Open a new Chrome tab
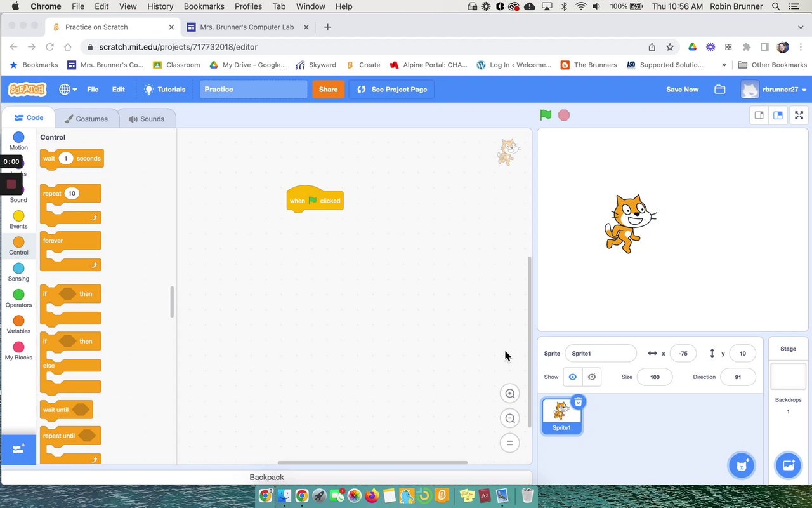The image size is (812, 508). [x=327, y=27]
